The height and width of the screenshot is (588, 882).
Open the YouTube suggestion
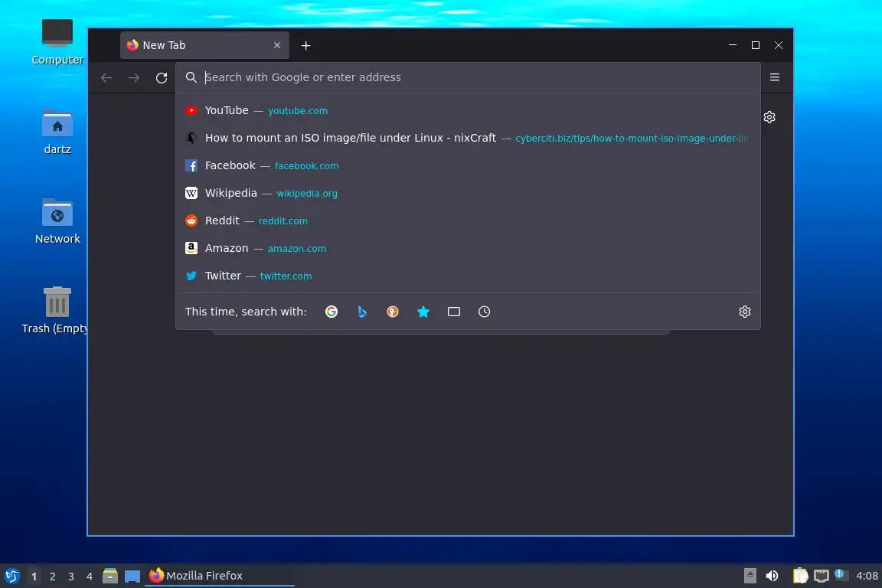[468, 110]
